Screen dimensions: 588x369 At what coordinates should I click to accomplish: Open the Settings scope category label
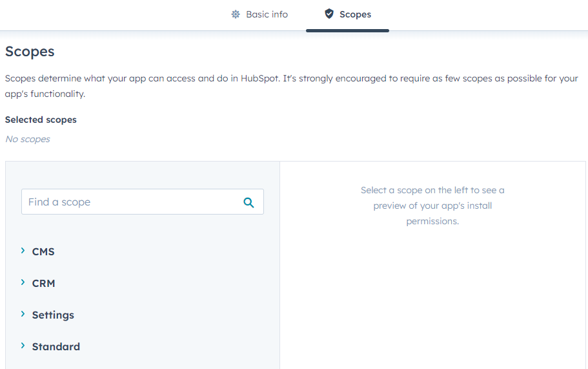53,315
